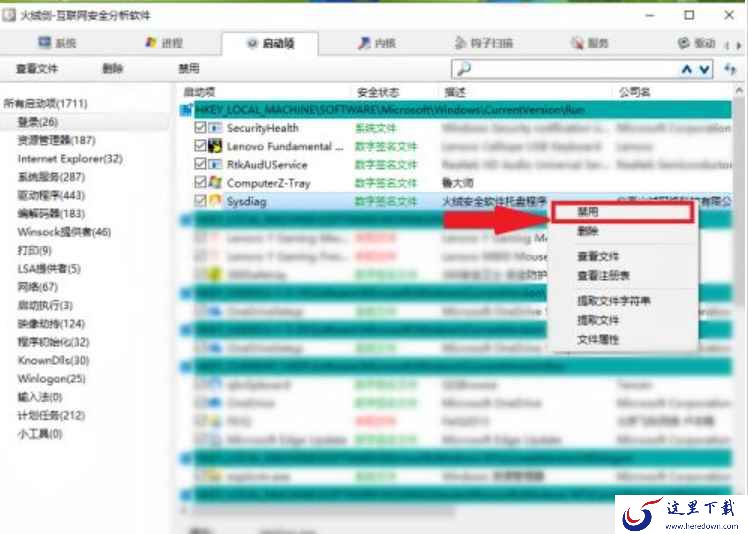Switch to the 钩子扫描 tab

(483, 43)
